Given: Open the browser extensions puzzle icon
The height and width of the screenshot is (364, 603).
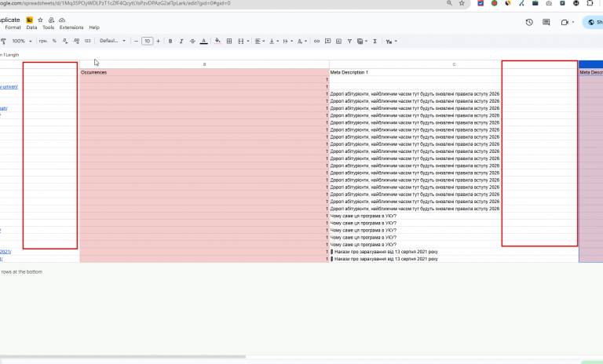Looking at the screenshot, I should (x=590, y=3).
